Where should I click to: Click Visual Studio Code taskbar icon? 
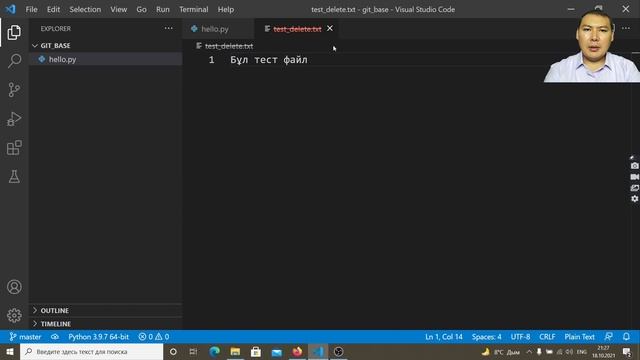(318, 351)
